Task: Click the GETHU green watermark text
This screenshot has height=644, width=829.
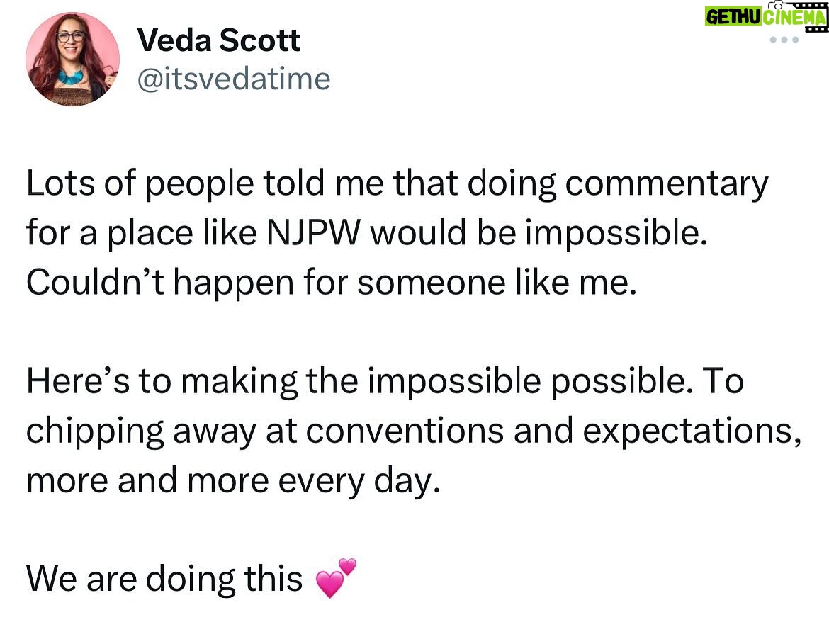Action: pos(734,17)
